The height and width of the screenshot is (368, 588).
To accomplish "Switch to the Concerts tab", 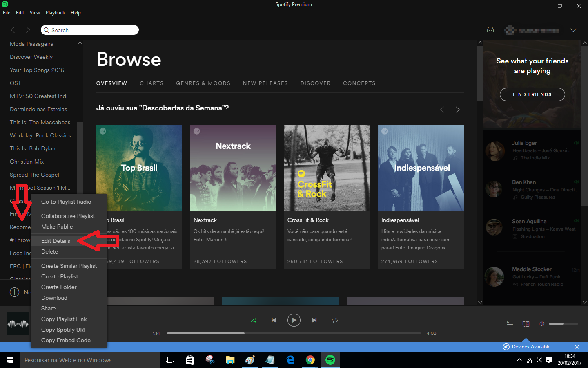I will [x=359, y=83].
